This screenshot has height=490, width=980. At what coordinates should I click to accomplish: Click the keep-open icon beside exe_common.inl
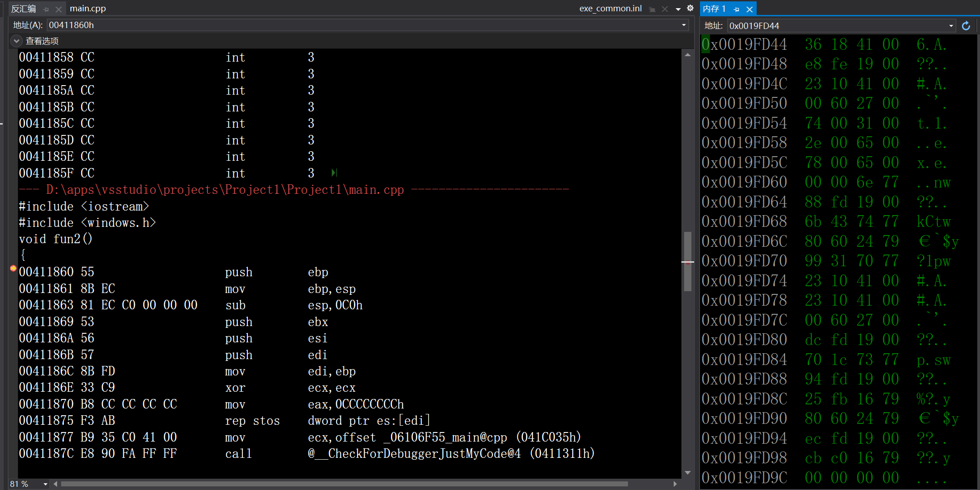[x=652, y=9]
